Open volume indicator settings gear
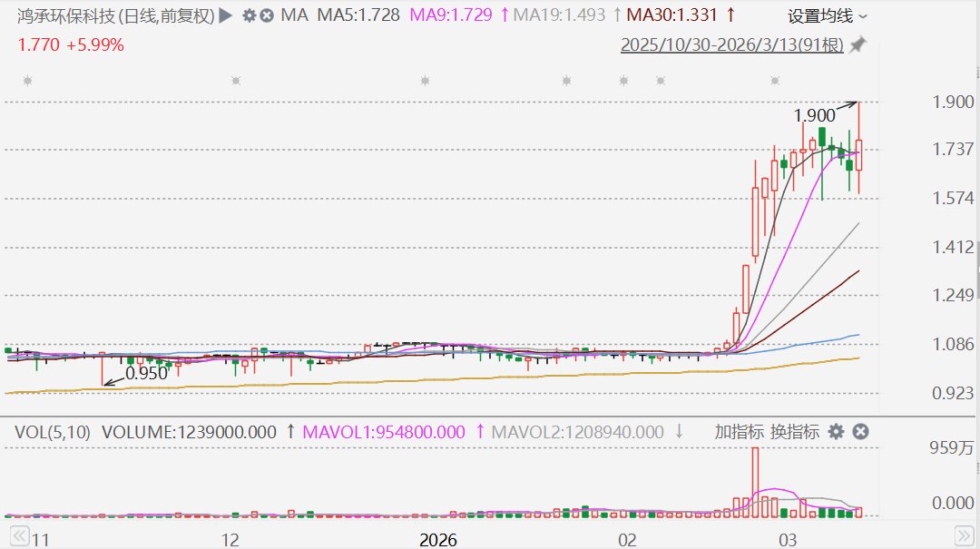980x549 pixels. click(836, 431)
